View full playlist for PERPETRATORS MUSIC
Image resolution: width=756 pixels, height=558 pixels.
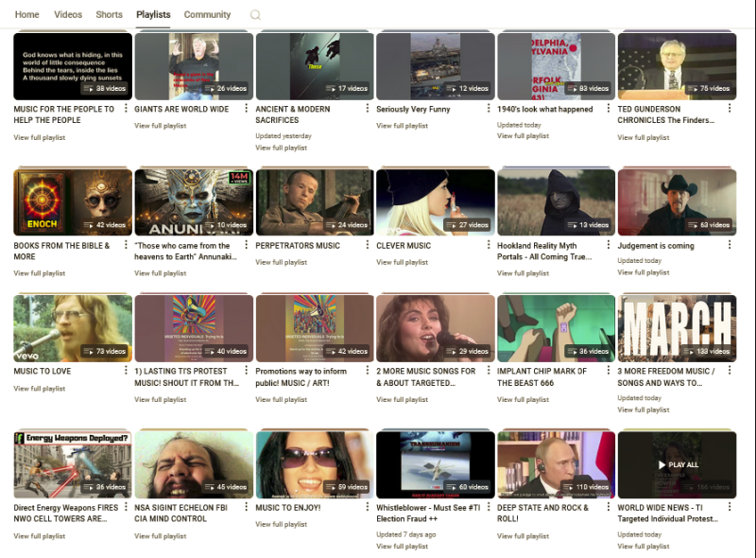coord(281,262)
